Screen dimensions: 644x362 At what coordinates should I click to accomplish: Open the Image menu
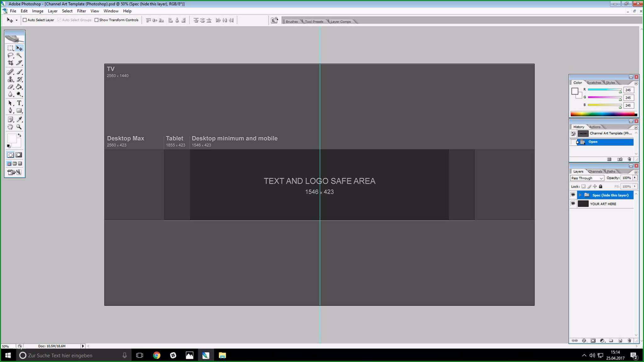(38, 11)
